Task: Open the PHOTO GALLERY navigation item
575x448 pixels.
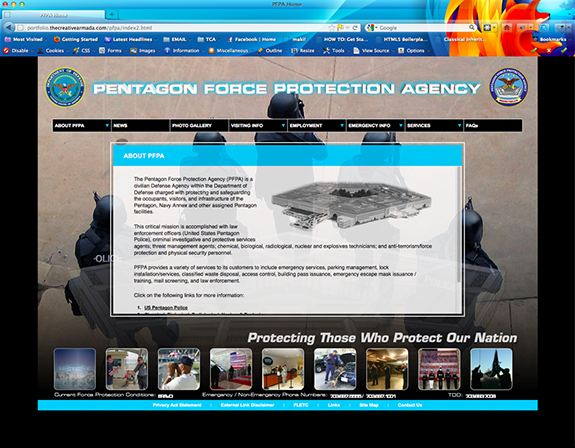Action: click(x=199, y=125)
